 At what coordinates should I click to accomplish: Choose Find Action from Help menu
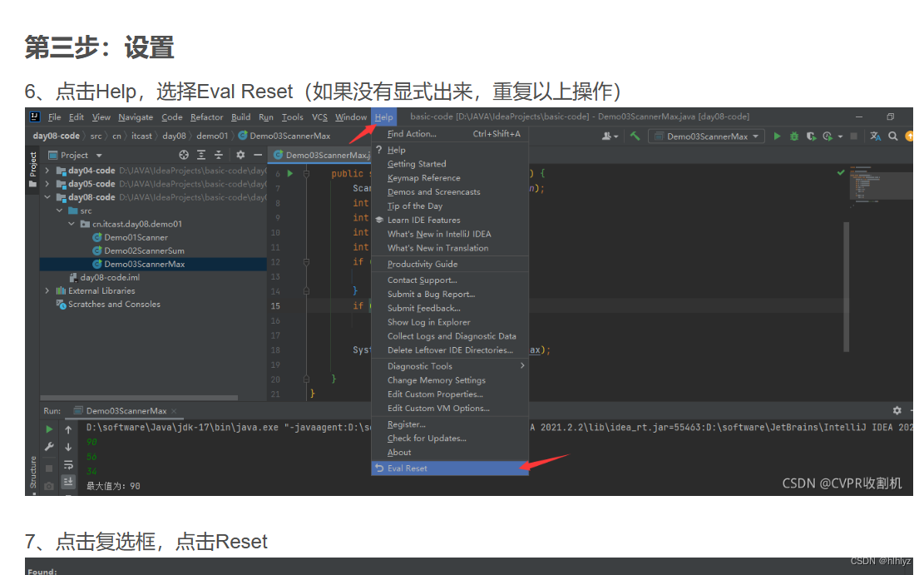pos(450,134)
